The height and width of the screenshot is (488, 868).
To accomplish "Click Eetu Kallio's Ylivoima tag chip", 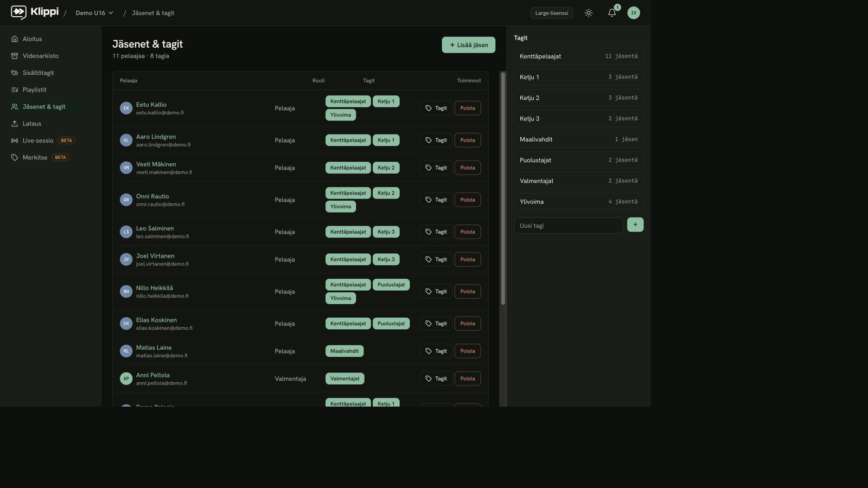I will [x=341, y=115].
